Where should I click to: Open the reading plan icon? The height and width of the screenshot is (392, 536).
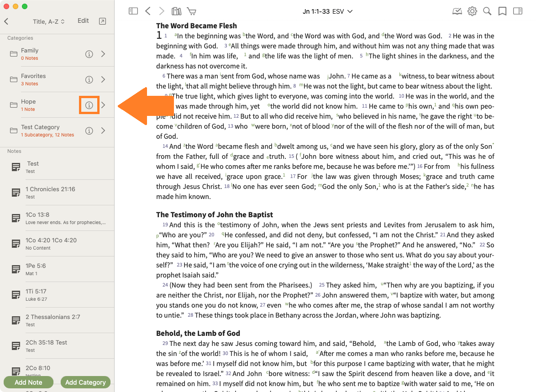pyautogui.click(x=457, y=11)
